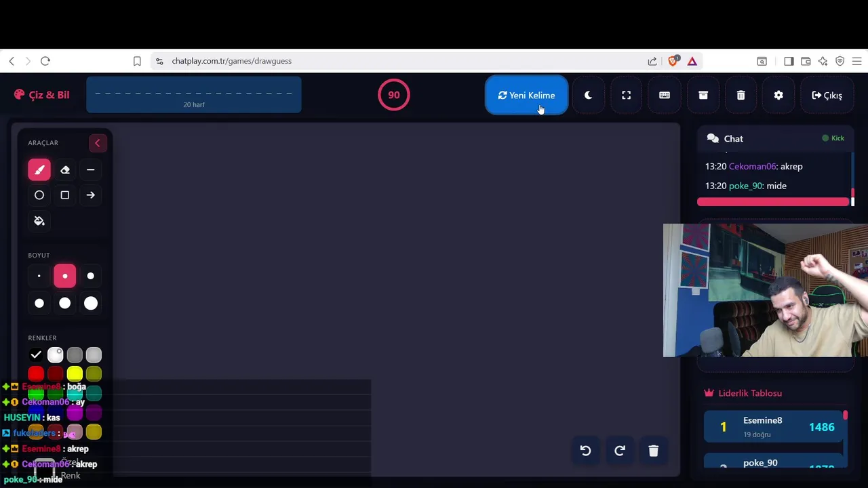Viewport: 868px width, 488px height.
Task: Choose the highlighted second brush size
Action: click(65, 276)
